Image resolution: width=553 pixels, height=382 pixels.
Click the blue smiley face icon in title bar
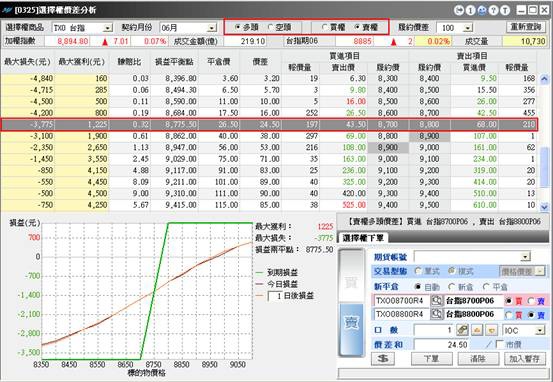[482, 10]
